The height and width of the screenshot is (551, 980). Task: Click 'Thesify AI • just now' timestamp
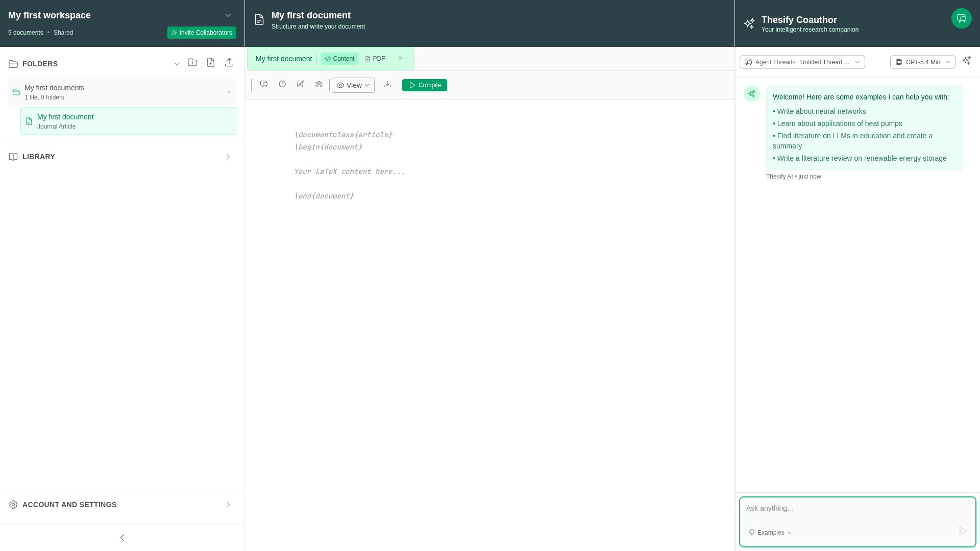pos(794,177)
